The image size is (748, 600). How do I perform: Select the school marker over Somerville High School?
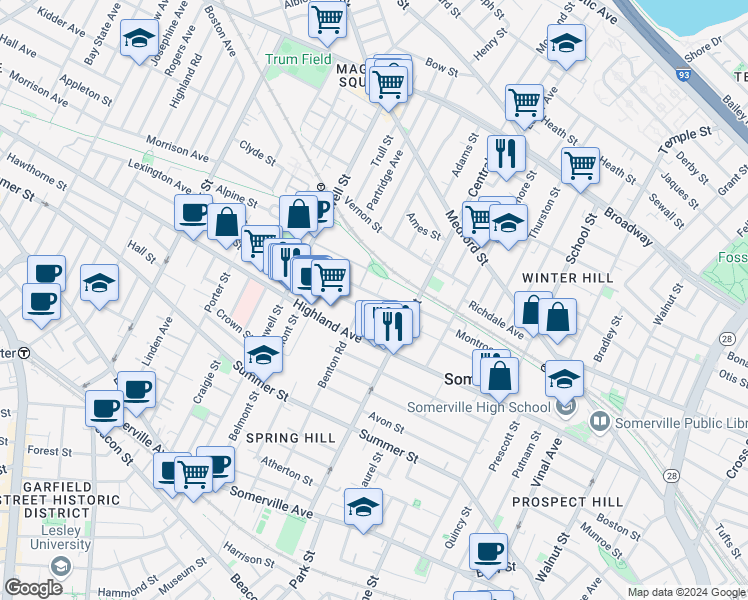pyautogui.click(x=564, y=380)
